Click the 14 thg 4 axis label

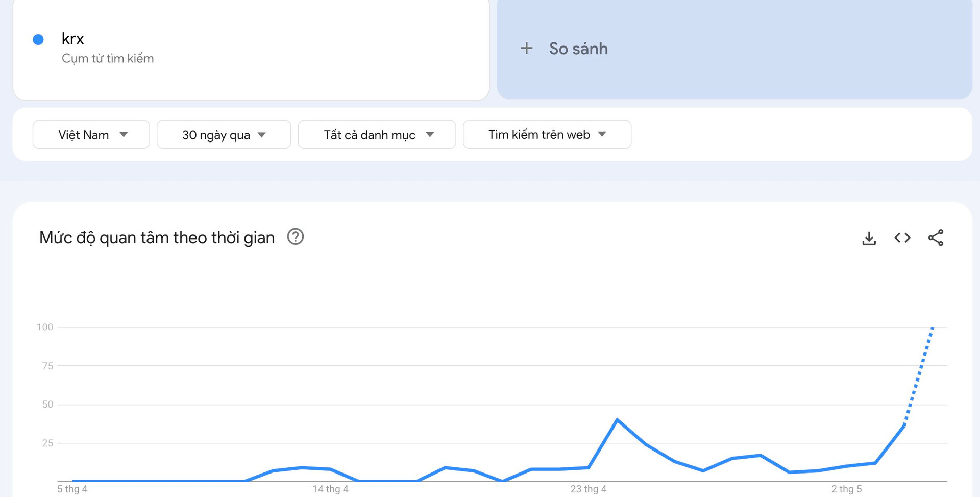point(330,489)
